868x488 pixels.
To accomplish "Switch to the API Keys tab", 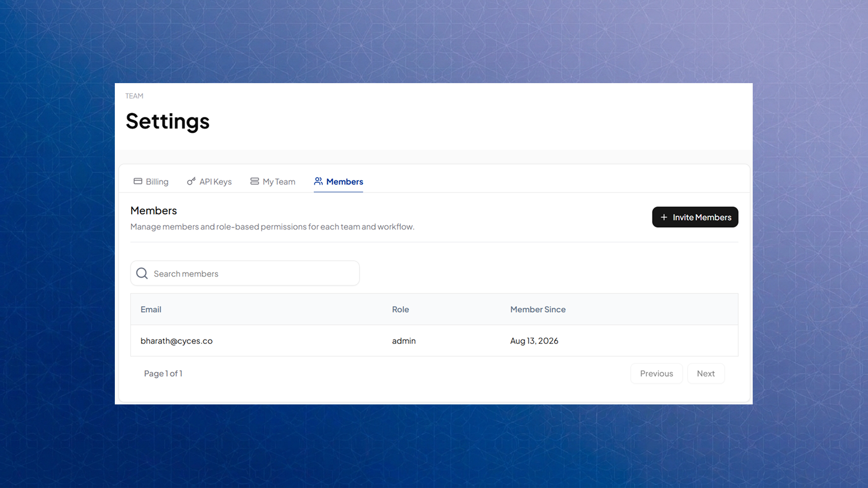I will (209, 181).
